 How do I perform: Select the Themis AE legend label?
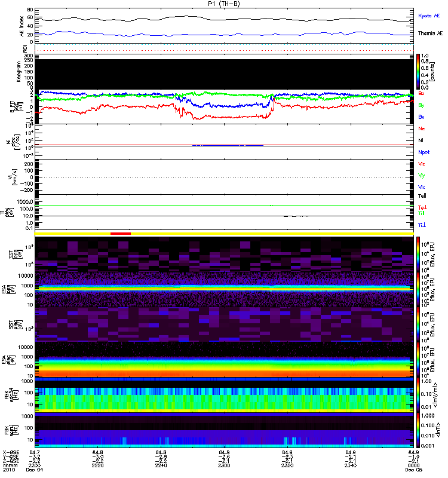pos(430,33)
